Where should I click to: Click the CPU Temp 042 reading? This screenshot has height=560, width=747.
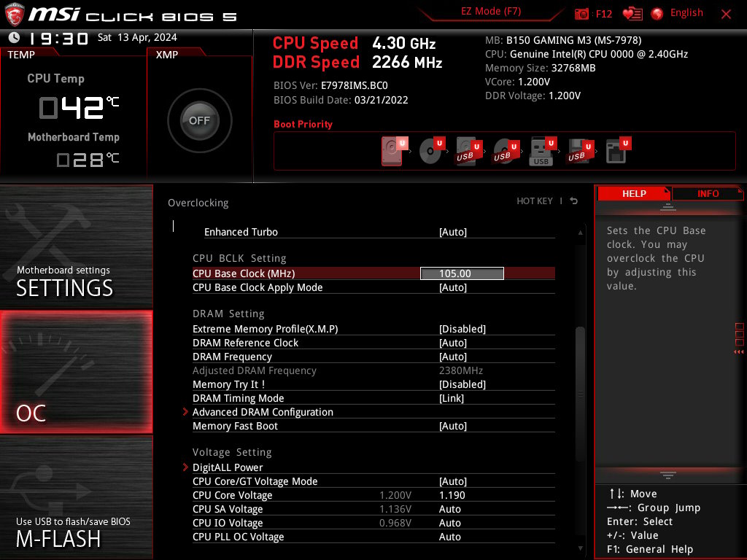[79, 108]
